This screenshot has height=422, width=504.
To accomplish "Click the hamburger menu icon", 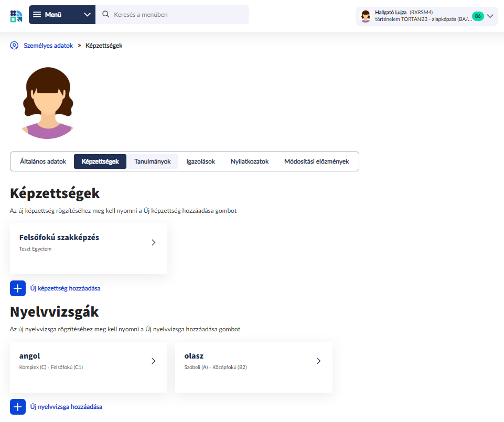I will click(x=37, y=15).
